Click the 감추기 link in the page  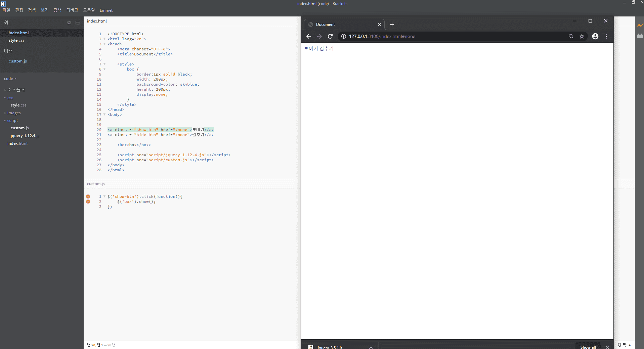(327, 48)
